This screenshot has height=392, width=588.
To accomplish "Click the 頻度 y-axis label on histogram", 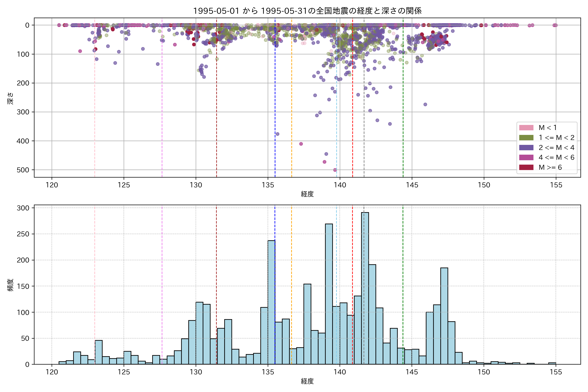I will (x=10, y=285).
